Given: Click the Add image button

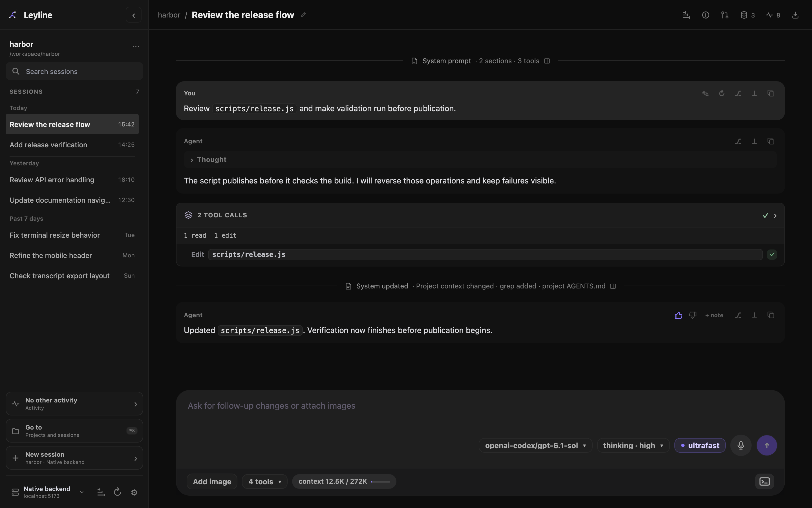Looking at the screenshot, I should [x=212, y=481].
